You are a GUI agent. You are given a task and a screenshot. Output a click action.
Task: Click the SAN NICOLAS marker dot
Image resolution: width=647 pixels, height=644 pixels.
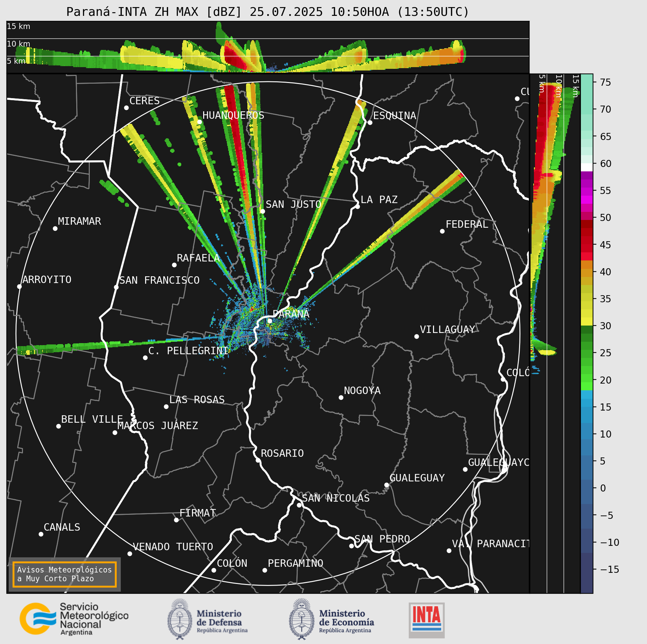[x=299, y=505]
